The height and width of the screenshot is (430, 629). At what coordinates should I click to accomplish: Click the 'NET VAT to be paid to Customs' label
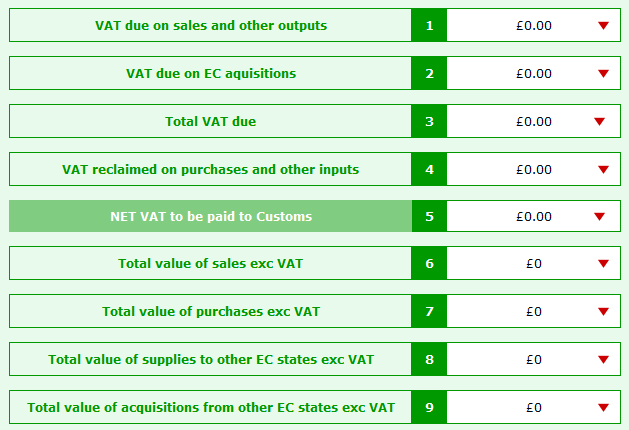coord(211,217)
